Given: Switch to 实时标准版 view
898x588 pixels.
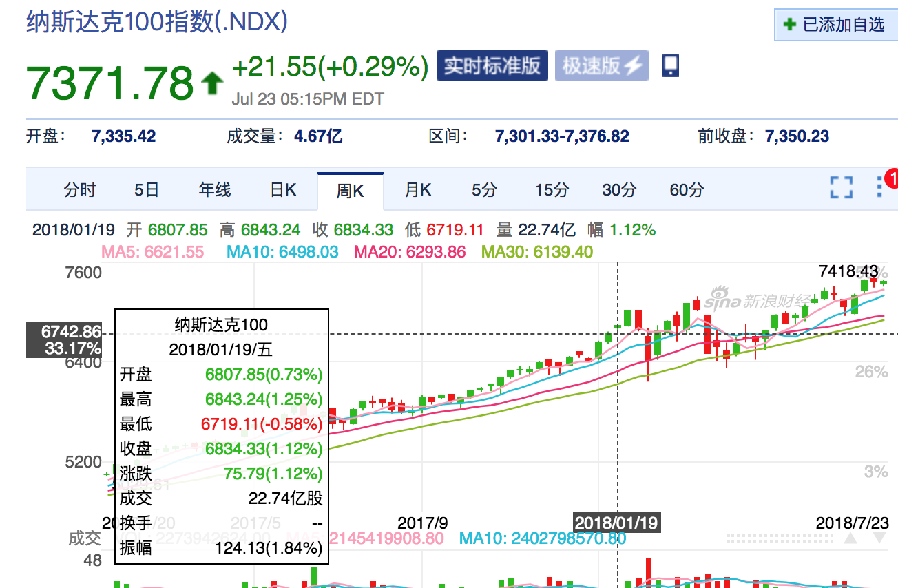Looking at the screenshot, I should tap(492, 66).
